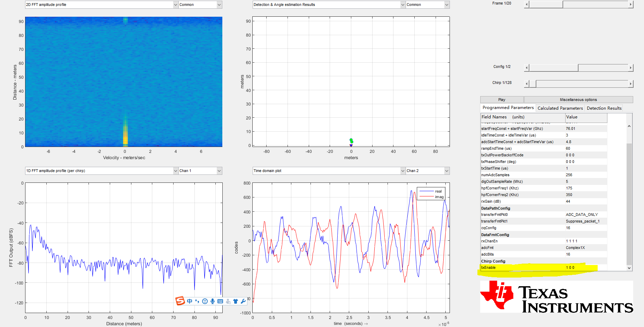Open the Chan 1 channel dropdown
Viewport: 644px width, 327px height.
(x=200, y=171)
